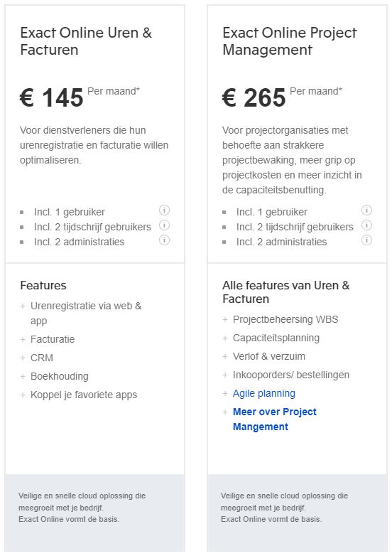Image resolution: width=392 pixels, height=556 pixels.
Task: Open info icon for Project Management gebruiker
Action: 366,210
